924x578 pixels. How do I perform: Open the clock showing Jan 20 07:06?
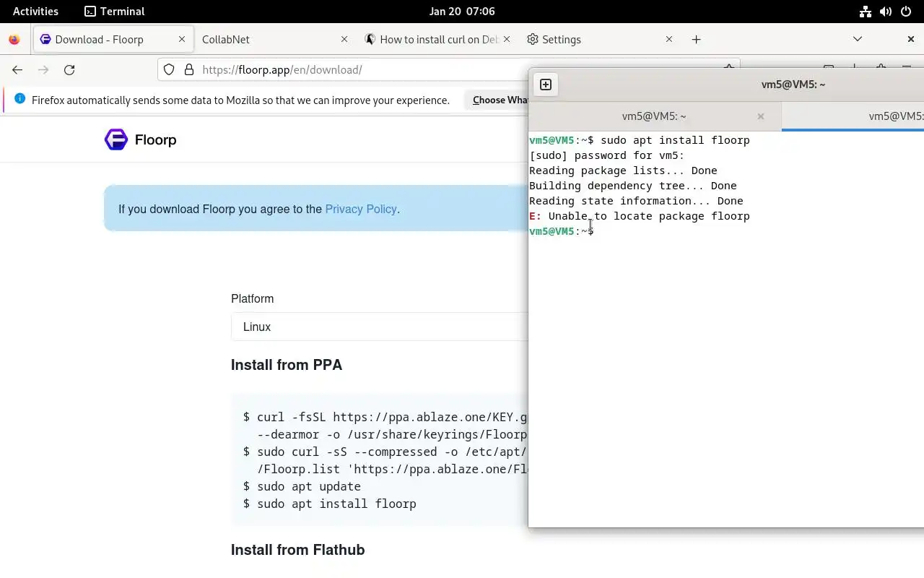click(x=462, y=11)
